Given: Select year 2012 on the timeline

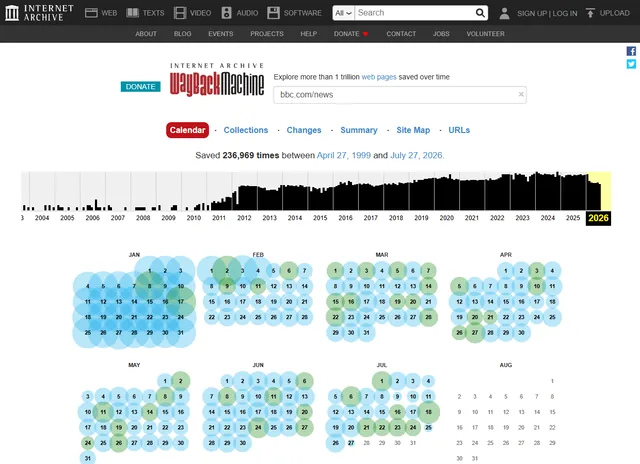Looking at the screenshot, I should pyautogui.click(x=244, y=218).
